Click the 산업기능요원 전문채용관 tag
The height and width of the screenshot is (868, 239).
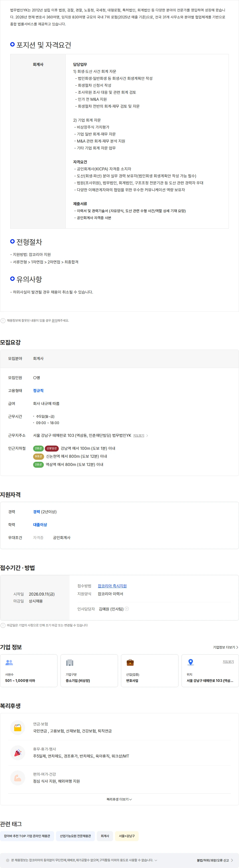click(75, 836)
